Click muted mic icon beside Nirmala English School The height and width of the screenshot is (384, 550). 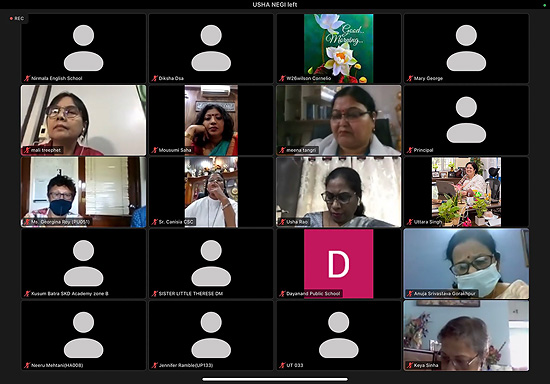pos(27,78)
